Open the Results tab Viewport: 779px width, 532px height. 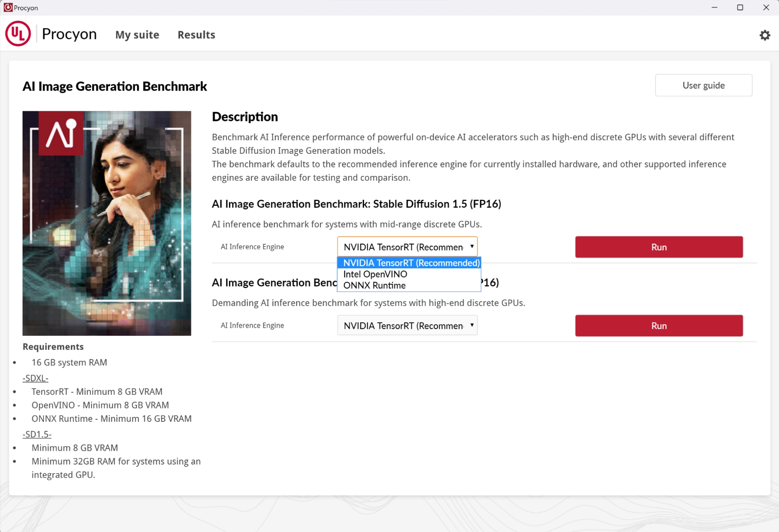point(196,34)
